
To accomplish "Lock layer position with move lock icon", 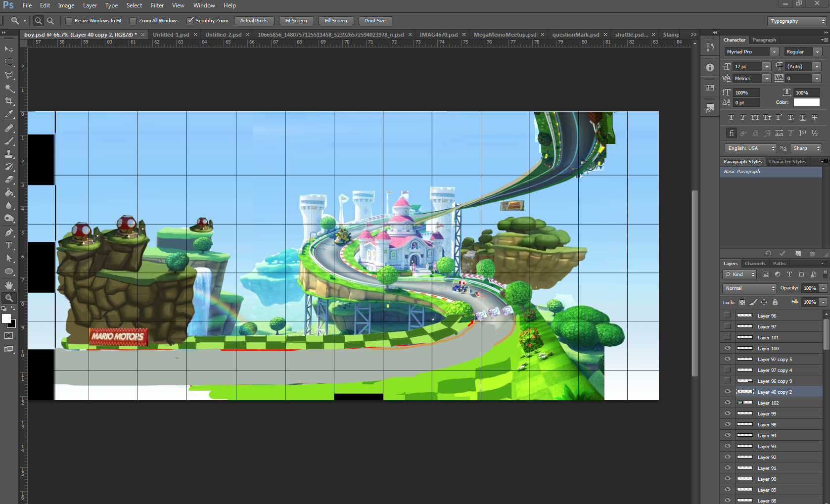I will (764, 302).
